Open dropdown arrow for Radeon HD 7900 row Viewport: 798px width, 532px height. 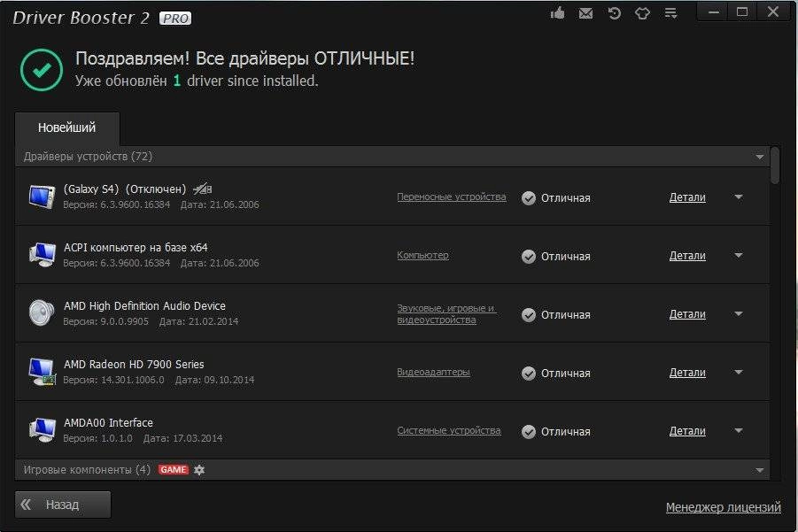tap(739, 373)
